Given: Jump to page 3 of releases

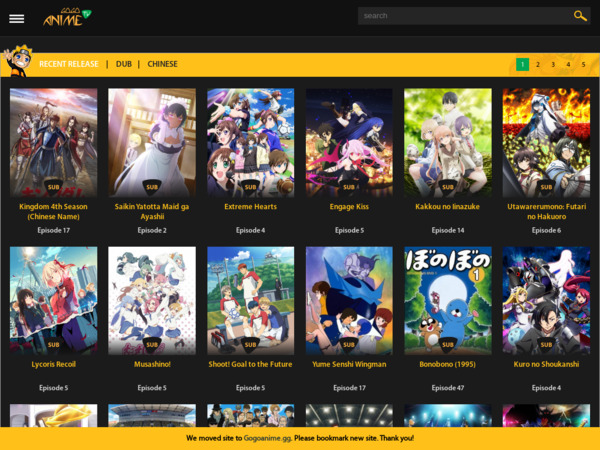Looking at the screenshot, I should pyautogui.click(x=553, y=64).
